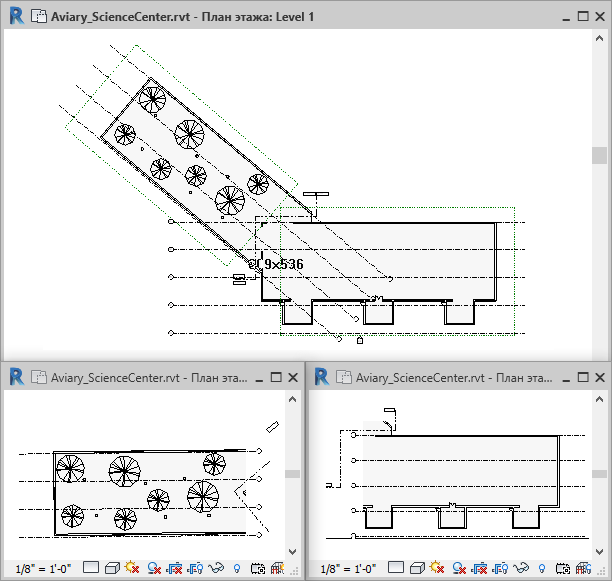The width and height of the screenshot is (612, 581).
Task: Toggle Sun Path in bottom-left view
Action: pos(132,568)
